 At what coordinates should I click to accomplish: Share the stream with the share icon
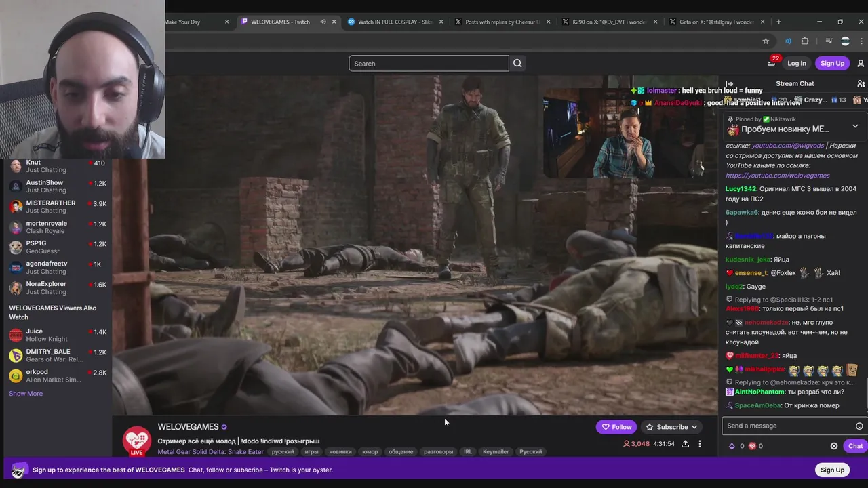click(x=685, y=444)
